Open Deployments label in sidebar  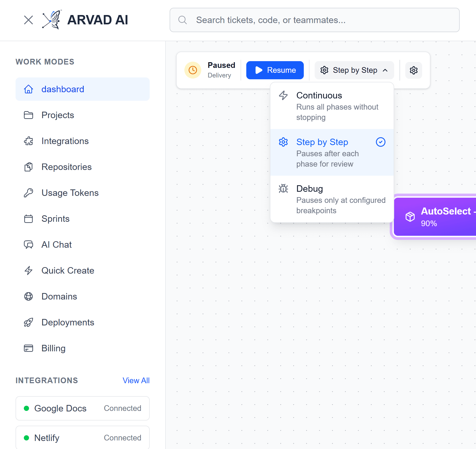coord(68,322)
